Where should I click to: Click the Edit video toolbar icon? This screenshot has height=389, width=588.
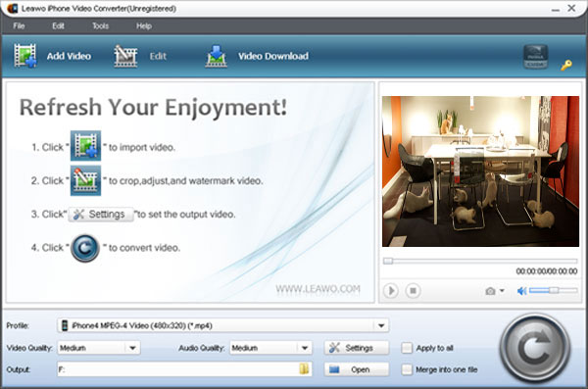tap(125, 56)
